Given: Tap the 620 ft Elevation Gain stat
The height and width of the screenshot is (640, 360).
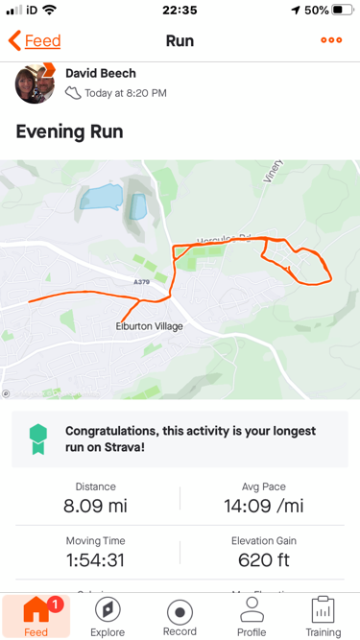Looking at the screenshot, I should pos(264,553).
